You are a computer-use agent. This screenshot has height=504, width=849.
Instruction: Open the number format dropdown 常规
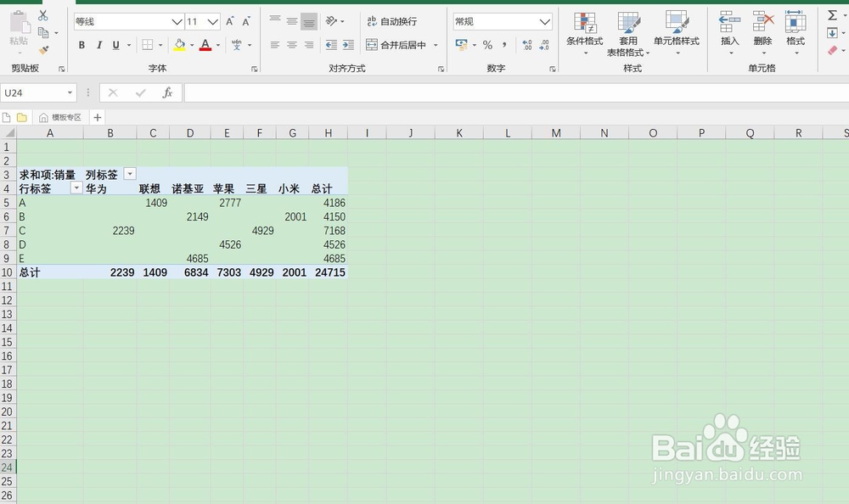click(544, 22)
